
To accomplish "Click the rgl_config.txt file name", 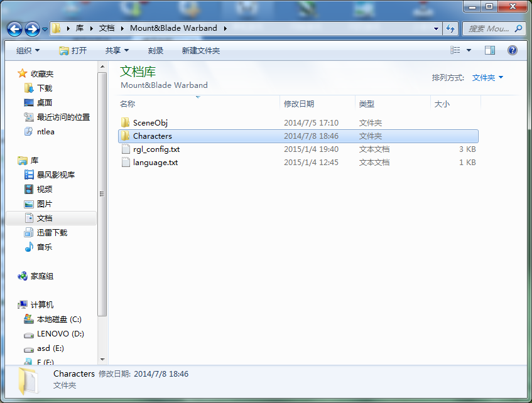I will tap(156, 149).
